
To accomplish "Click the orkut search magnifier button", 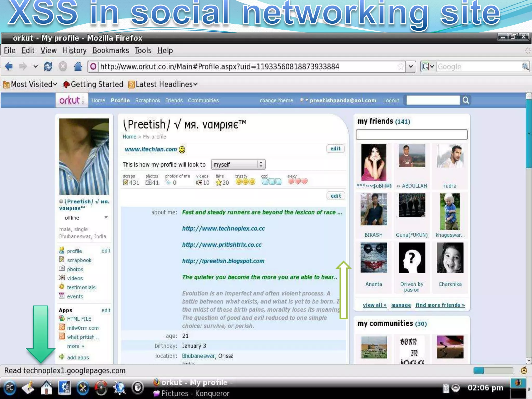I will [465, 100].
